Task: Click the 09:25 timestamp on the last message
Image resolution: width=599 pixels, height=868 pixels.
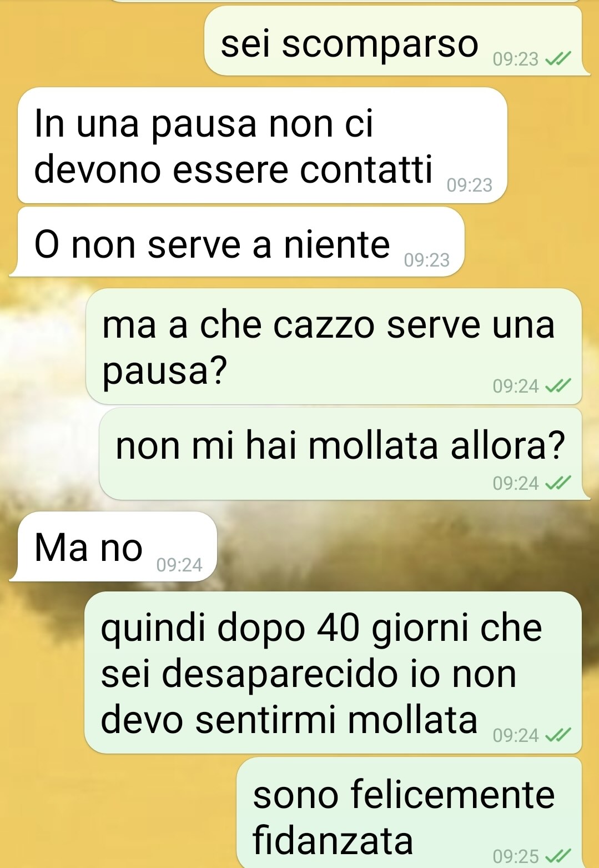Action: [516, 856]
